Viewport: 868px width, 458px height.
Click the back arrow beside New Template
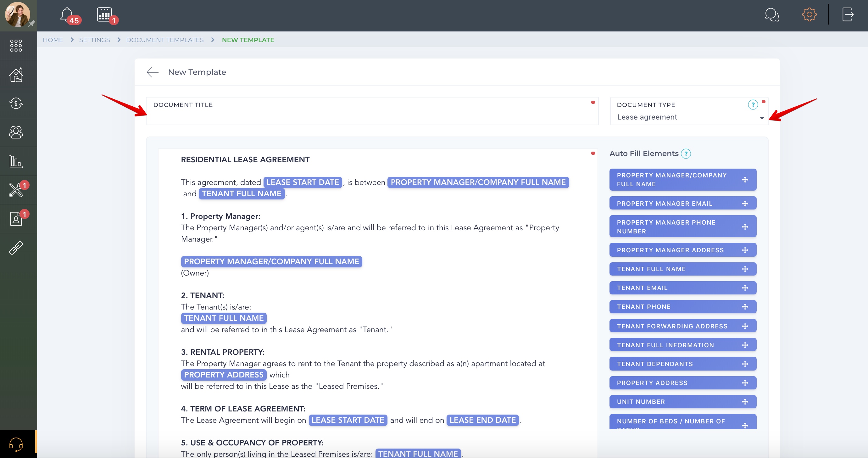tap(153, 72)
